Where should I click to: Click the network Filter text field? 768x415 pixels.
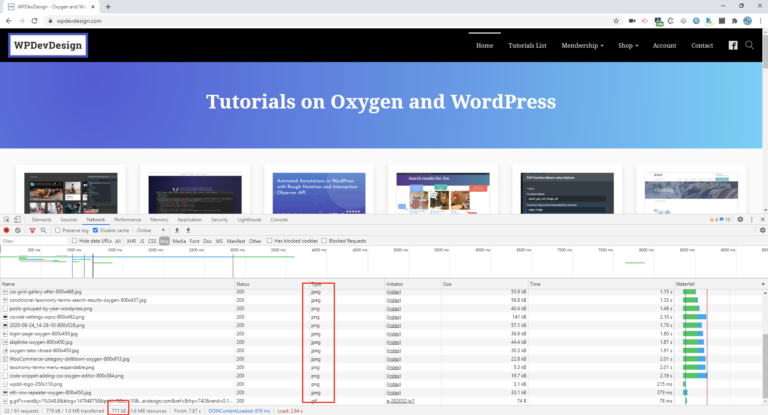[x=34, y=241]
